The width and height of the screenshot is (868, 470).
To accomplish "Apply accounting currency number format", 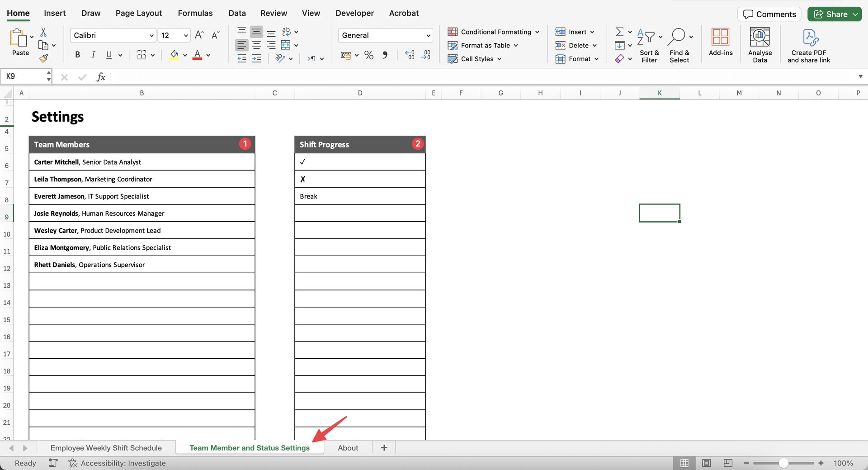I will pos(346,55).
